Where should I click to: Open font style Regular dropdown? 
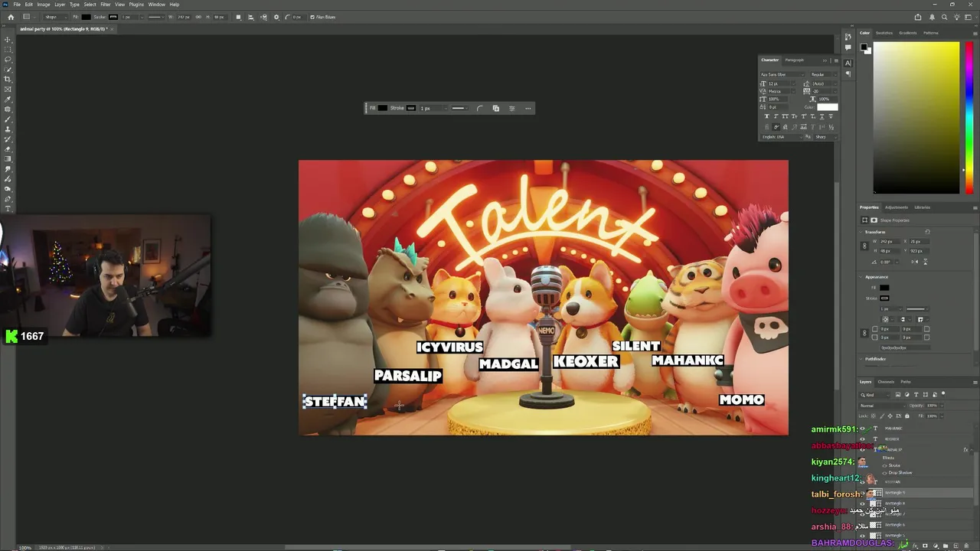[x=824, y=74]
